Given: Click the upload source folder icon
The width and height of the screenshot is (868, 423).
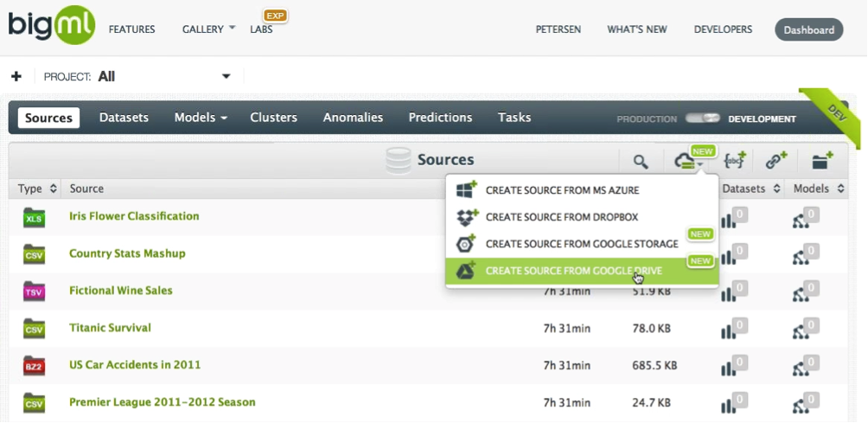Looking at the screenshot, I should pyautogui.click(x=821, y=161).
